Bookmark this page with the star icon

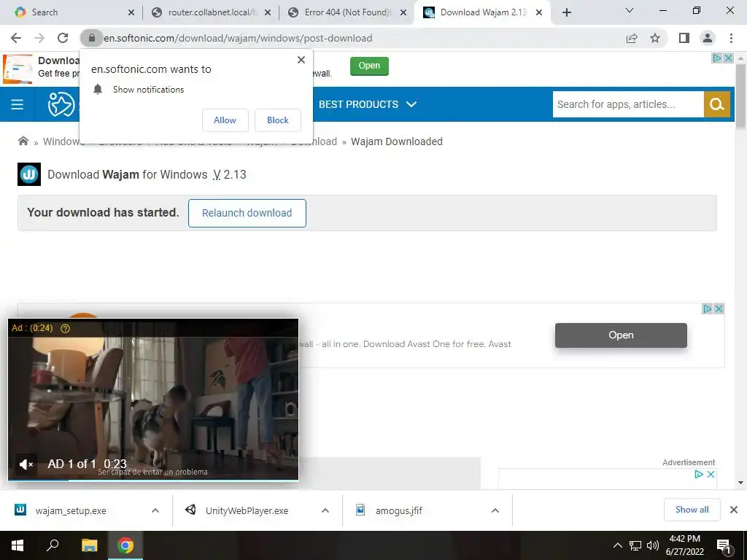pos(655,38)
